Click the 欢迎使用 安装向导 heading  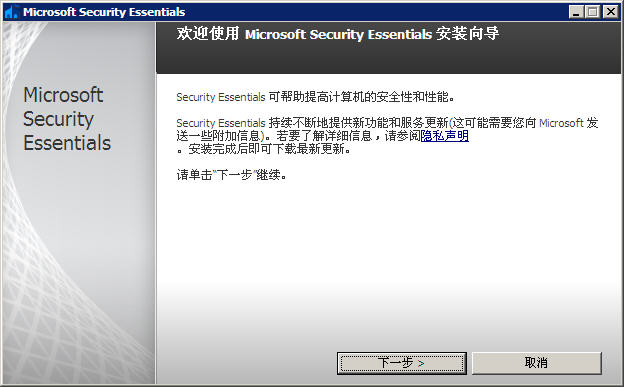click(337, 34)
